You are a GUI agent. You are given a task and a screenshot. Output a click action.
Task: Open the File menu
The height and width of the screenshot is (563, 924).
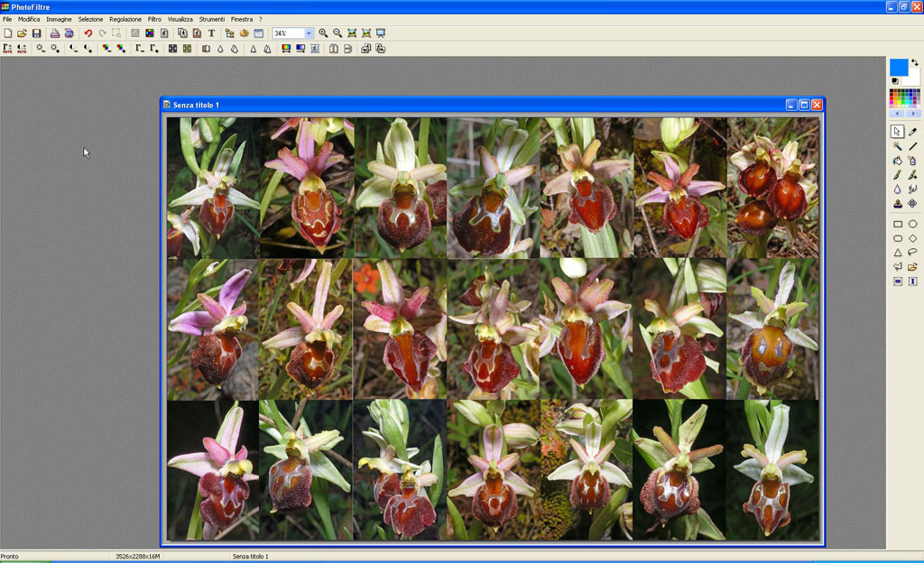(x=7, y=20)
